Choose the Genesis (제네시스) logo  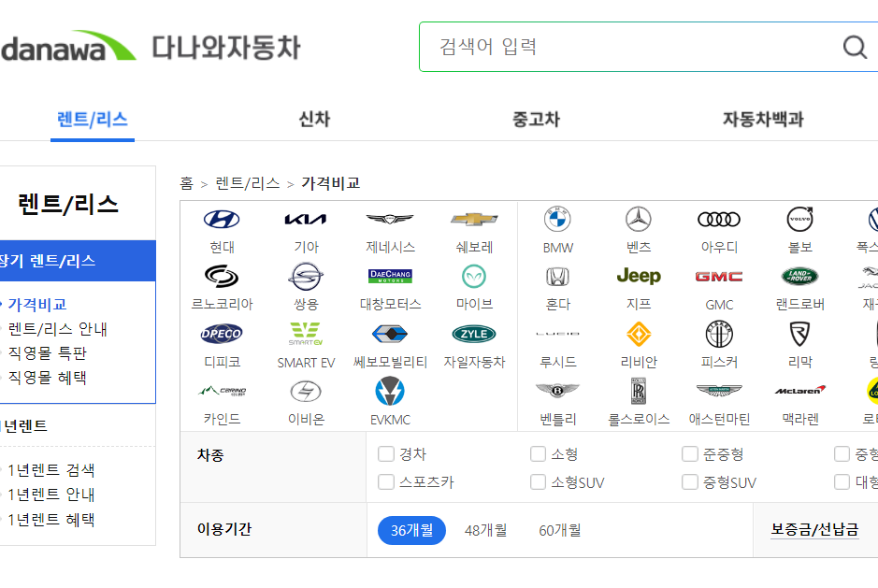click(x=390, y=219)
